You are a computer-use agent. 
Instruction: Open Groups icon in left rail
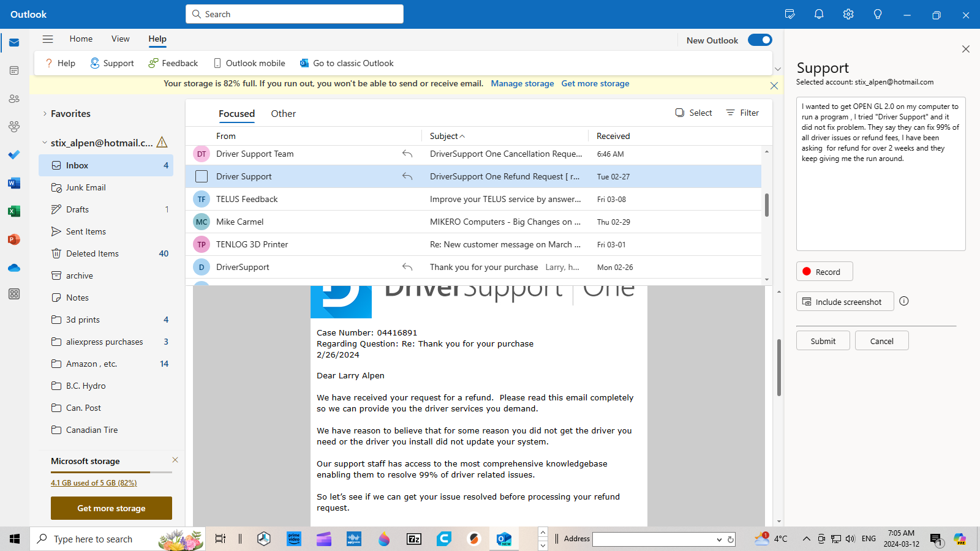click(x=14, y=127)
